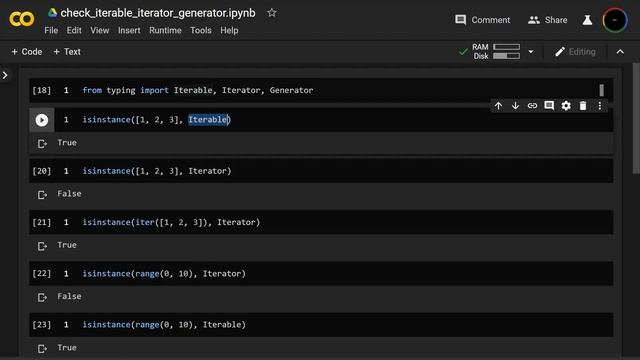Click the small scroll marker at cell 18's right edge
The height and width of the screenshot is (360, 640).
(x=601, y=90)
